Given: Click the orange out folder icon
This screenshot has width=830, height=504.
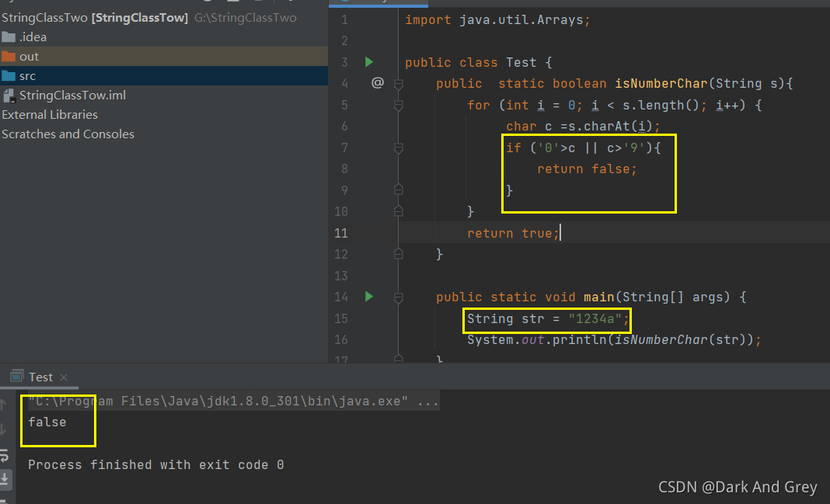Looking at the screenshot, I should click(9, 56).
